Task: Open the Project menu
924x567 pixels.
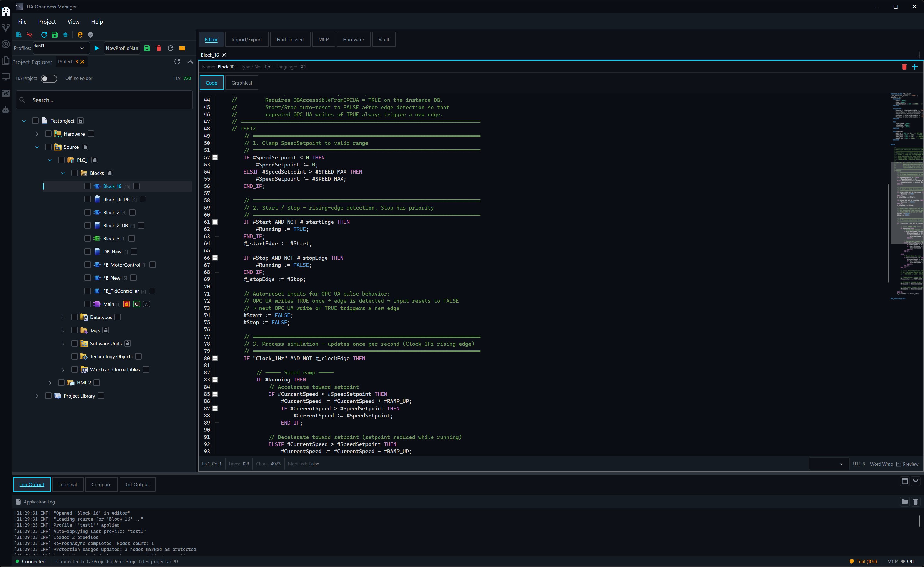Action: pyautogui.click(x=47, y=21)
